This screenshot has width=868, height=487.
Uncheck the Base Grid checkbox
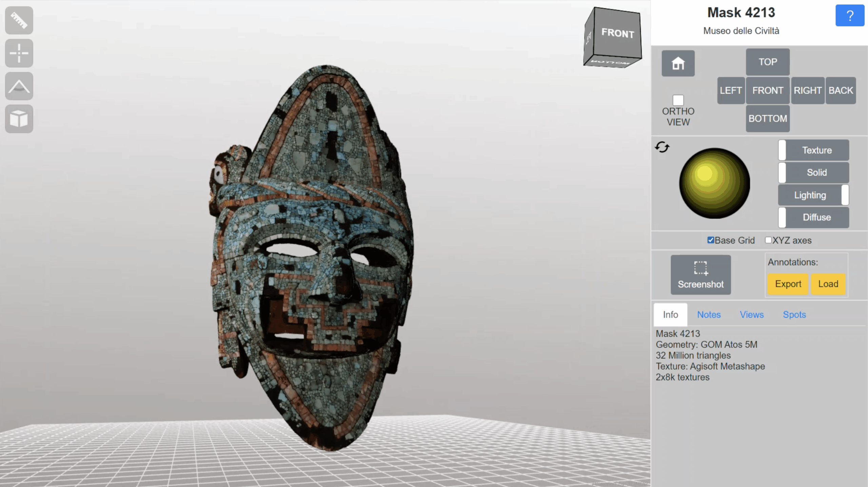point(711,240)
